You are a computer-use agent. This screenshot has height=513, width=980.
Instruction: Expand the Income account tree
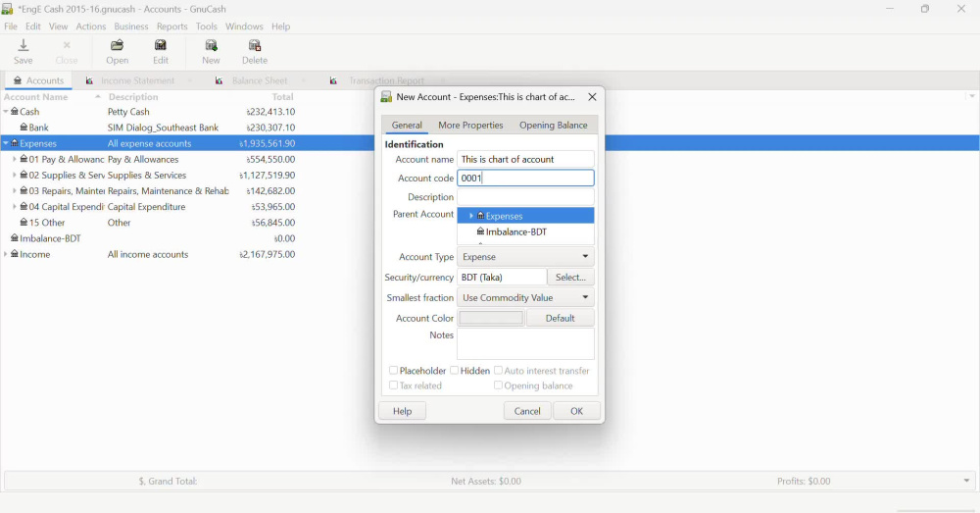coord(6,254)
